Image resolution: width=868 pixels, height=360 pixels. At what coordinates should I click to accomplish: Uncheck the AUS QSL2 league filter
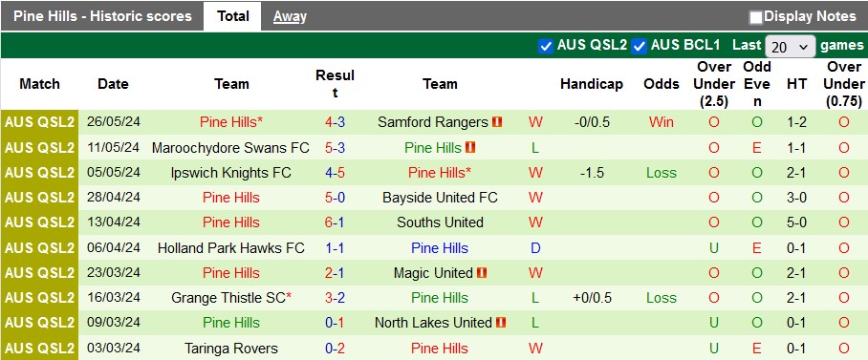(x=545, y=46)
